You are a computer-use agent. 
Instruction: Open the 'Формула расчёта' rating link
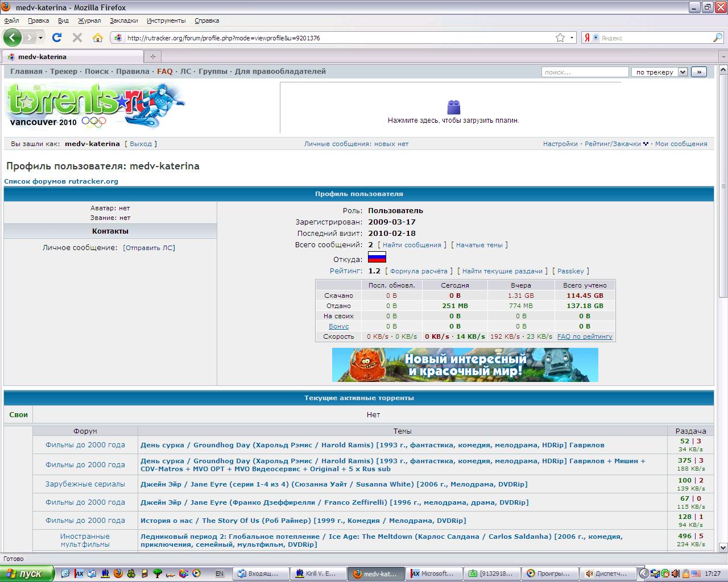419,271
